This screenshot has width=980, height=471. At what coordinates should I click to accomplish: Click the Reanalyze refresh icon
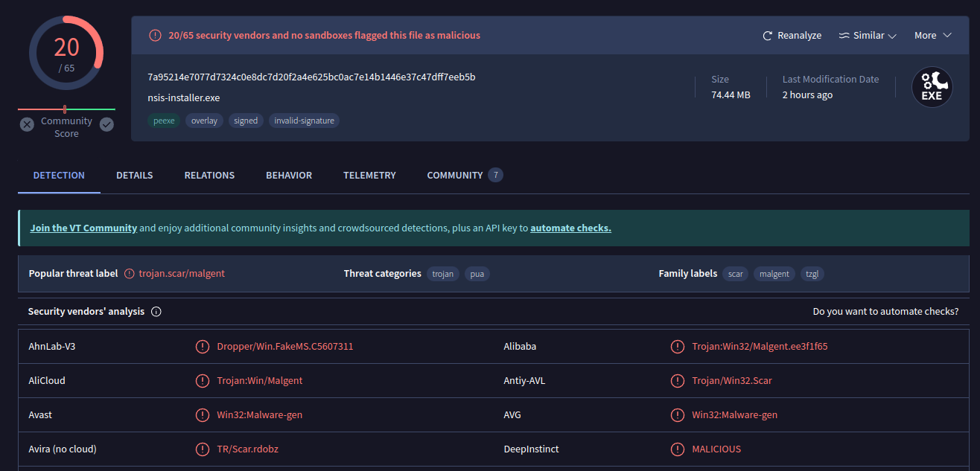tap(768, 36)
